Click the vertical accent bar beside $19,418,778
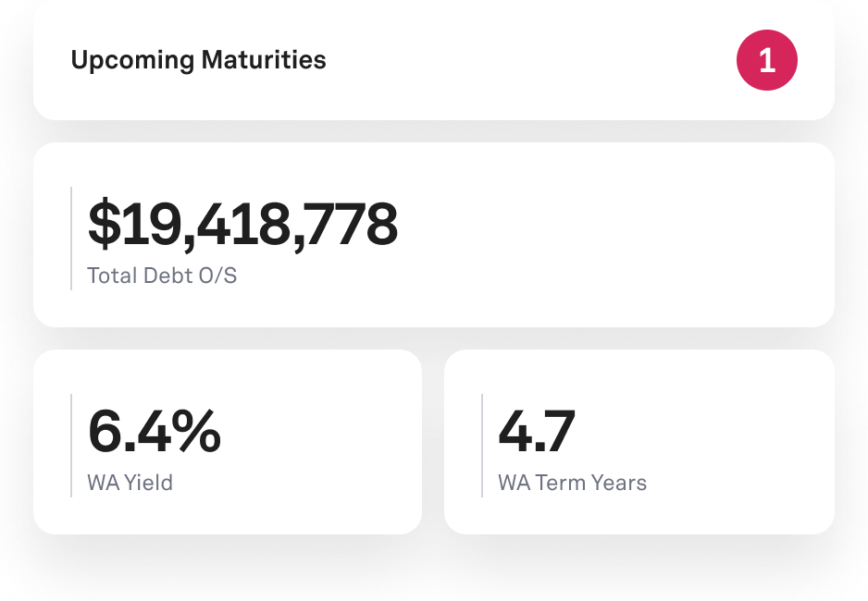This screenshot has width=868, height=601. pyautogui.click(x=71, y=234)
